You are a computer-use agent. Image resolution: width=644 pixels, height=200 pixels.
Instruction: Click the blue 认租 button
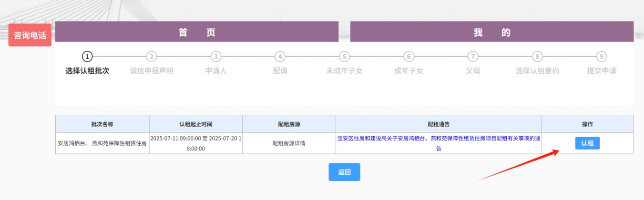pos(587,143)
